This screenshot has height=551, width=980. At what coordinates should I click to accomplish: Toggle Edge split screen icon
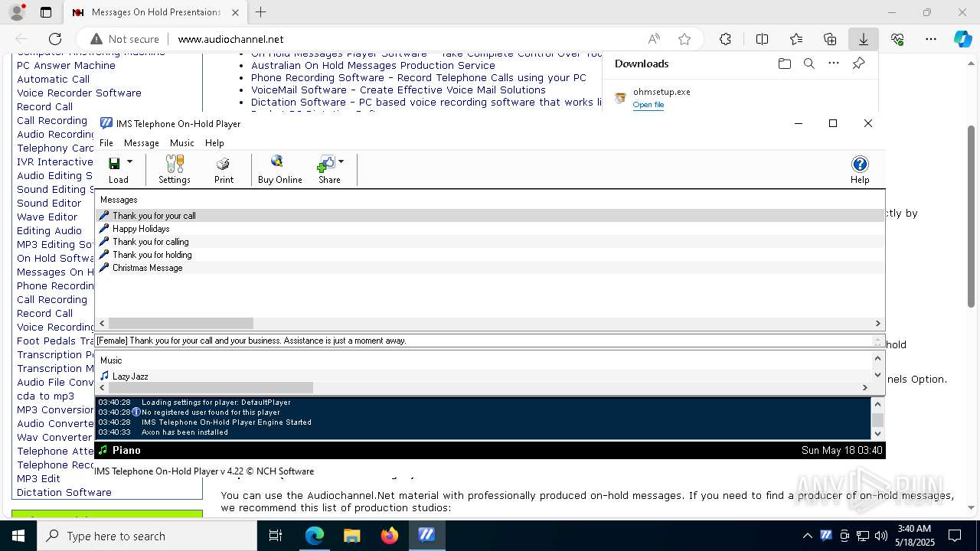pyautogui.click(x=762, y=39)
